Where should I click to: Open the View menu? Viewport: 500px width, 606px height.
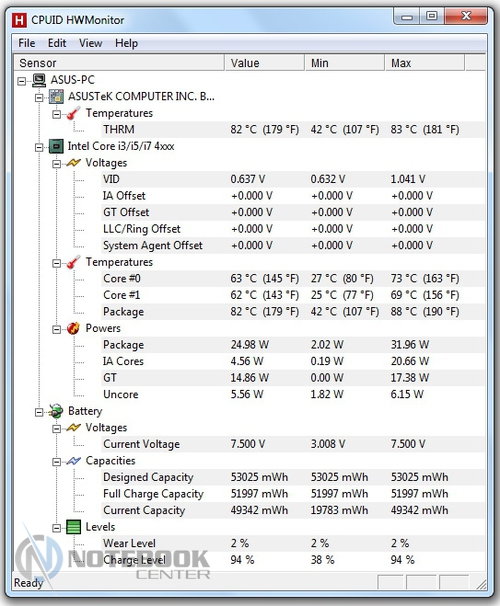90,43
